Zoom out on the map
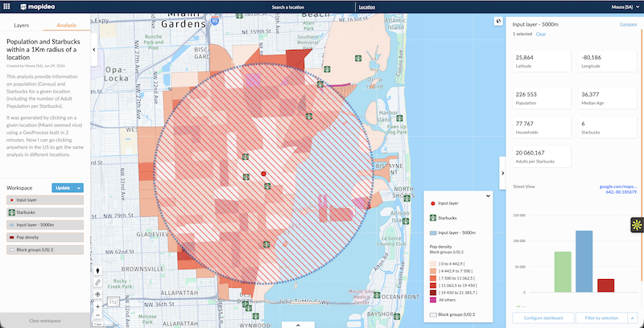Viewport: 644px width, 328px height. point(97,315)
